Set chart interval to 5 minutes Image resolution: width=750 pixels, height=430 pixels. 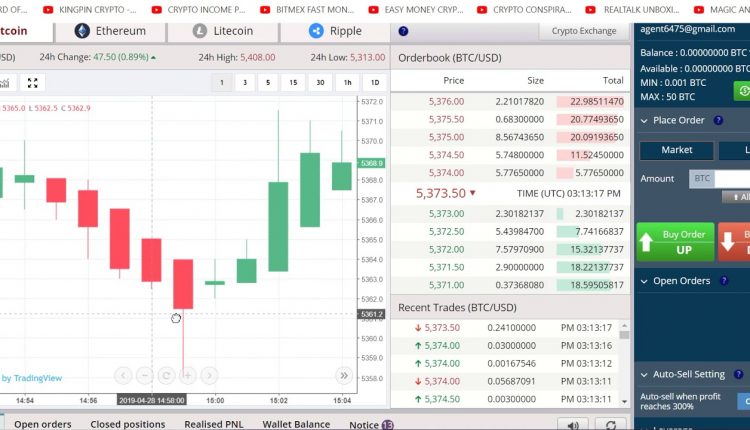coord(268,83)
